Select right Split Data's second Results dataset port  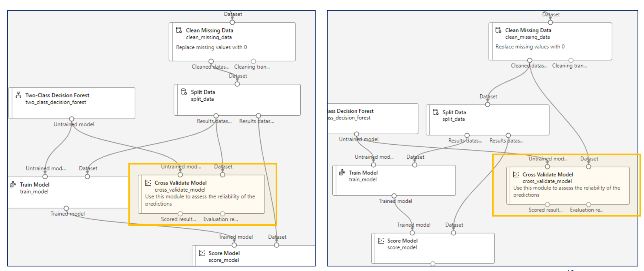pos(508,135)
